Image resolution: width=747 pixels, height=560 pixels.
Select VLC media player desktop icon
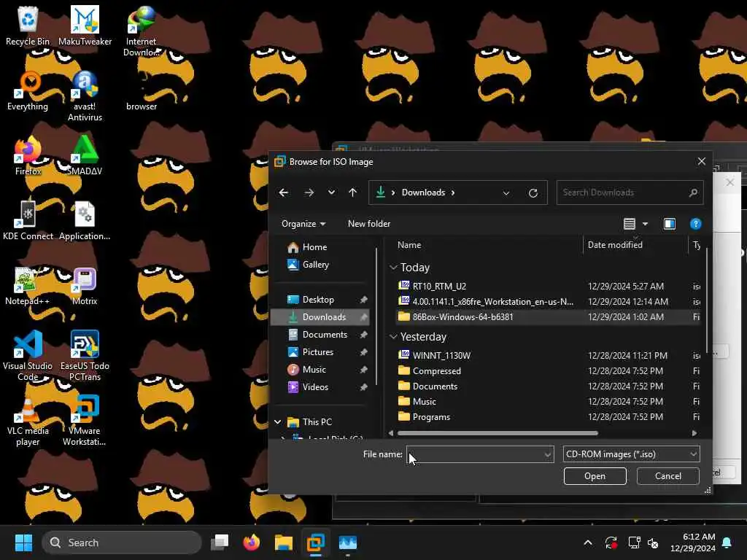(x=28, y=421)
